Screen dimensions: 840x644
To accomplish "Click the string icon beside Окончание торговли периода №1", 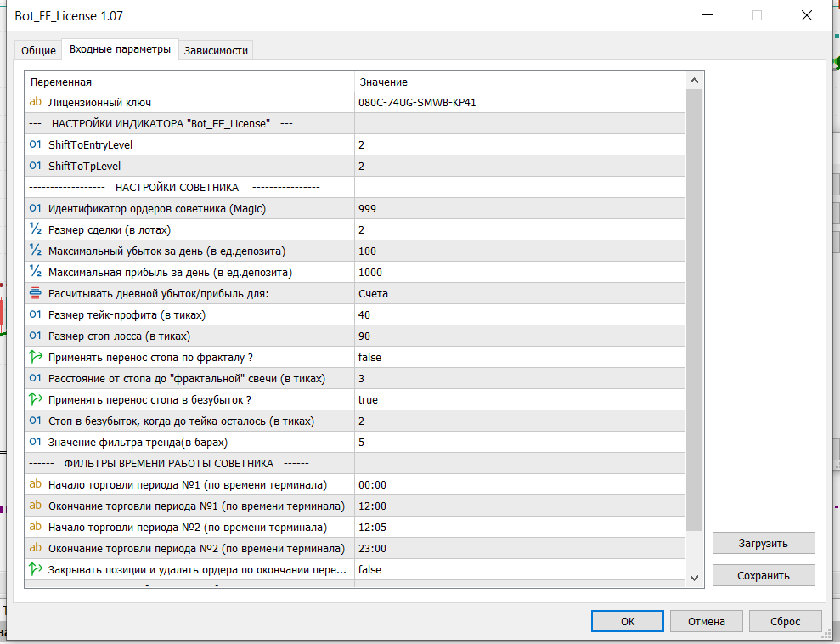I will pyautogui.click(x=36, y=506).
